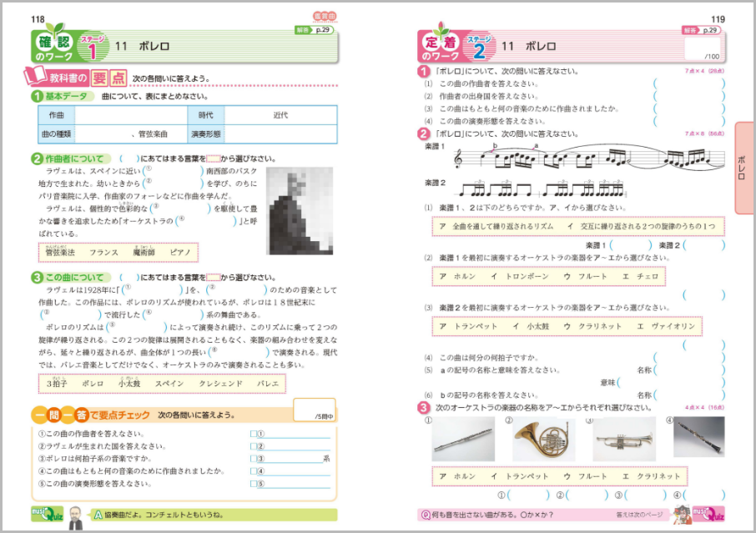Click 3拍子 in the word box
The image size is (756, 533).
pos(57,384)
